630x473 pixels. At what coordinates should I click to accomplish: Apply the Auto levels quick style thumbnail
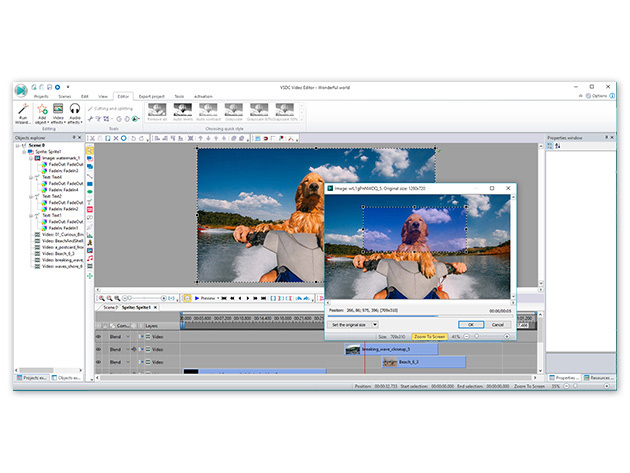(182, 112)
